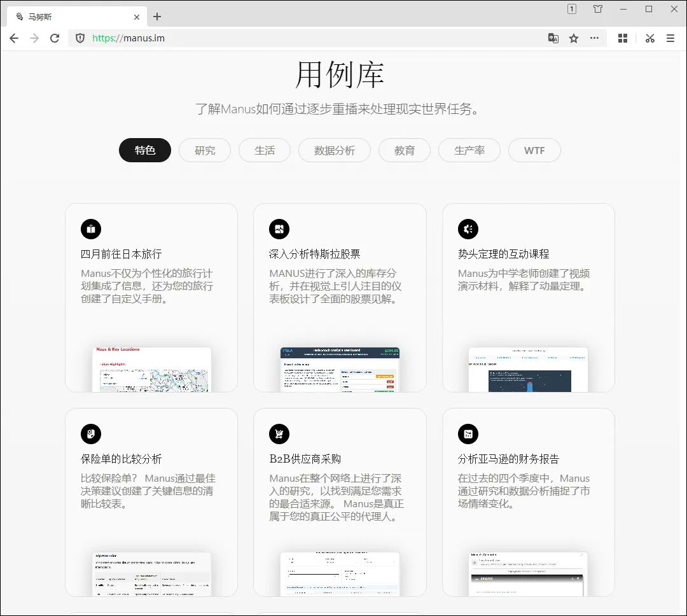Click the Amazon report preview thumbnail

(x=529, y=575)
